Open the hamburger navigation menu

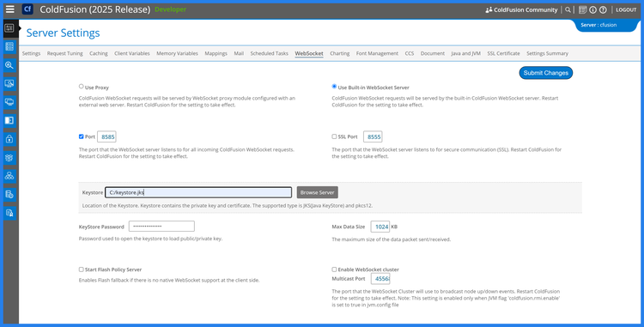tap(9, 9)
